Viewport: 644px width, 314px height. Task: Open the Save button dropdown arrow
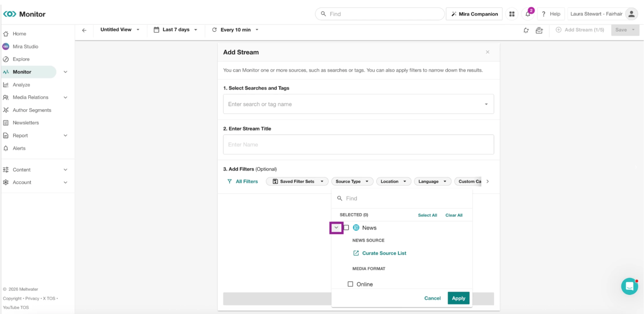click(x=633, y=30)
